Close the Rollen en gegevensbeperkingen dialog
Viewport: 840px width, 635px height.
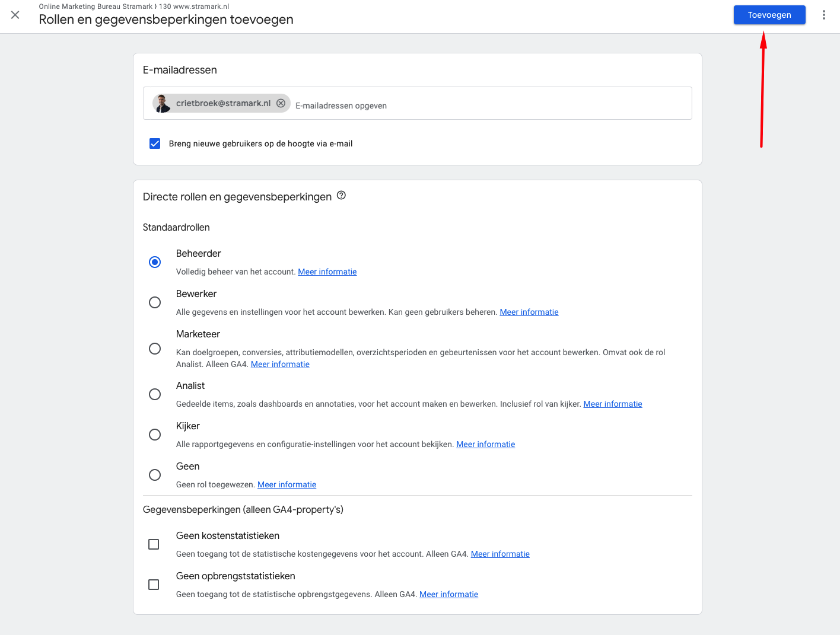point(15,15)
